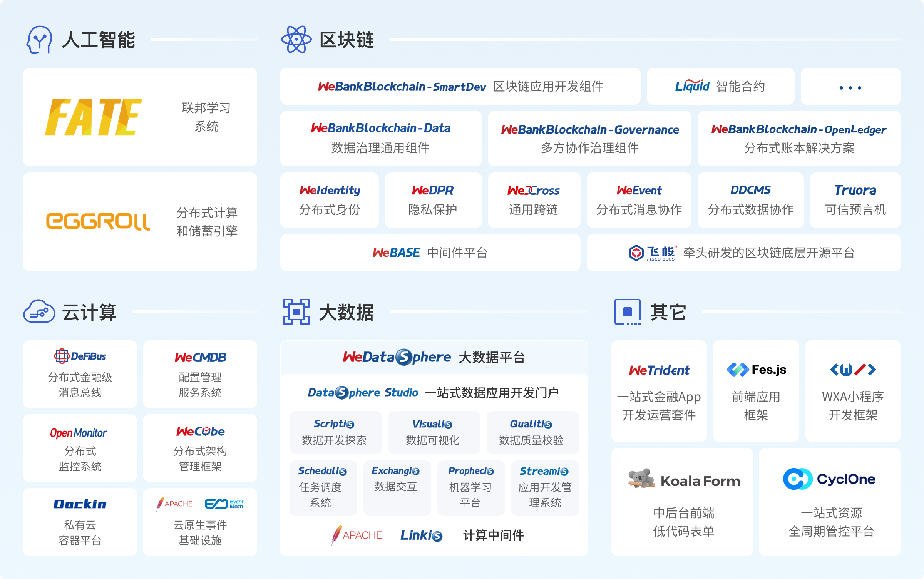
Task: Select the CyclOne resource platform icon
Action: (x=798, y=479)
